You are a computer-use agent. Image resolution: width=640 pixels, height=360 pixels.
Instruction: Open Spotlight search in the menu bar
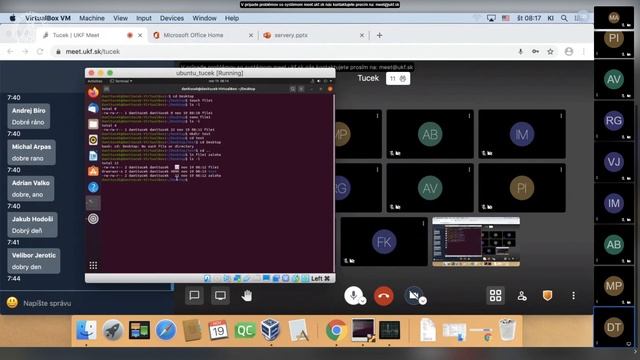[x=564, y=18]
